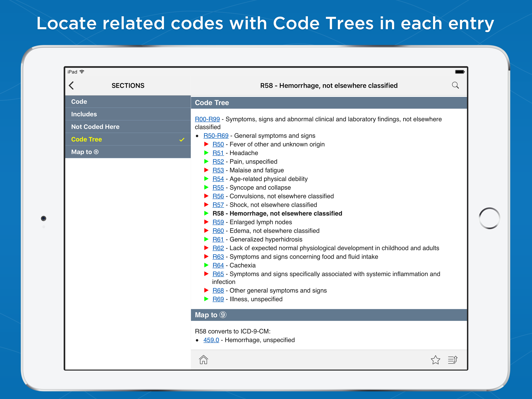
Task: Click the battery indicator icon
Action: 460,72
